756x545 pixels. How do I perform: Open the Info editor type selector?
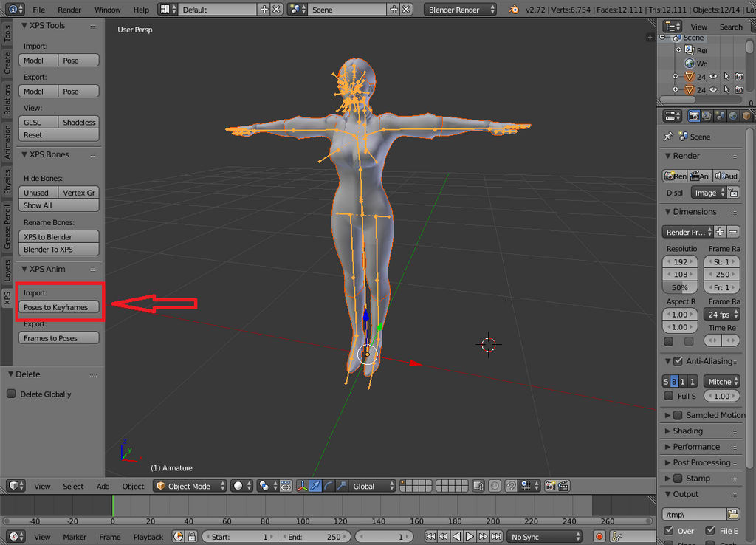pos(16,9)
